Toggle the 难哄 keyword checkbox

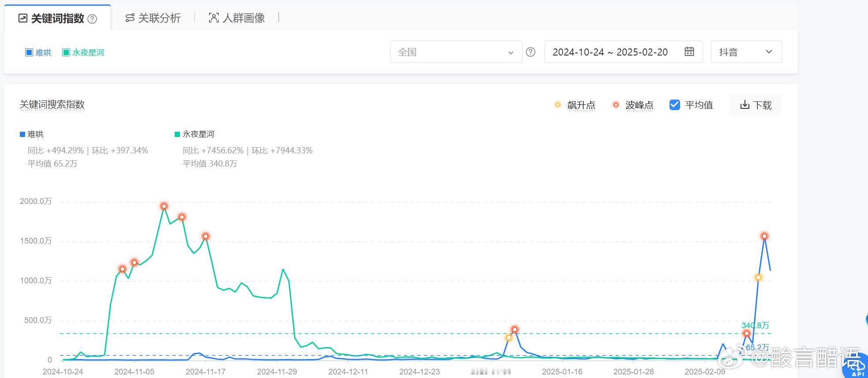click(x=29, y=52)
